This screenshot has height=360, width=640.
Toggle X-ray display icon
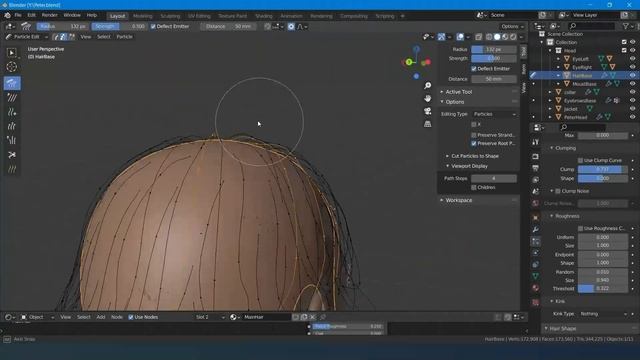pyautogui.click(x=478, y=37)
